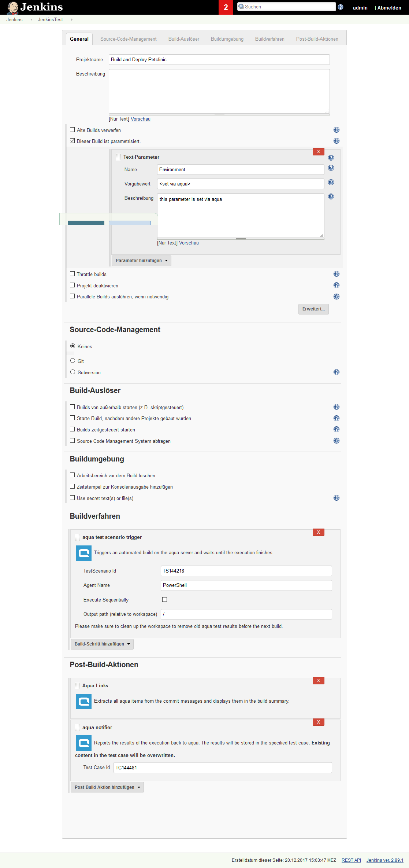Open the REST API link
Image resolution: width=409 pixels, height=868 pixels.
[351, 860]
